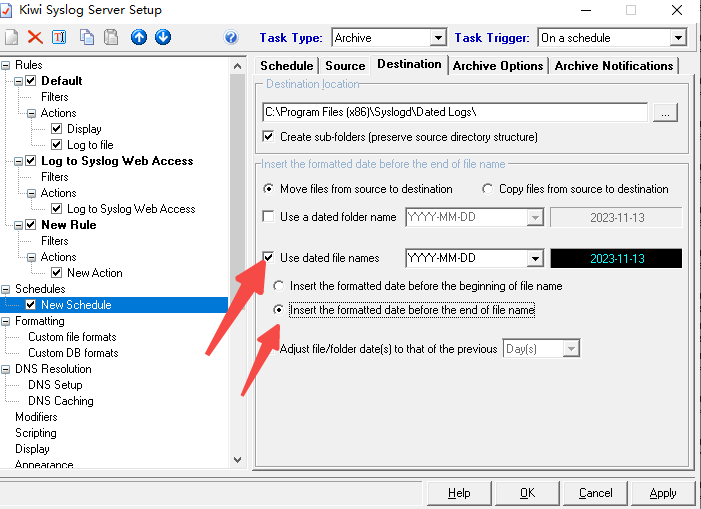Click the Kiwi Syslog title bar icon

(6, 10)
